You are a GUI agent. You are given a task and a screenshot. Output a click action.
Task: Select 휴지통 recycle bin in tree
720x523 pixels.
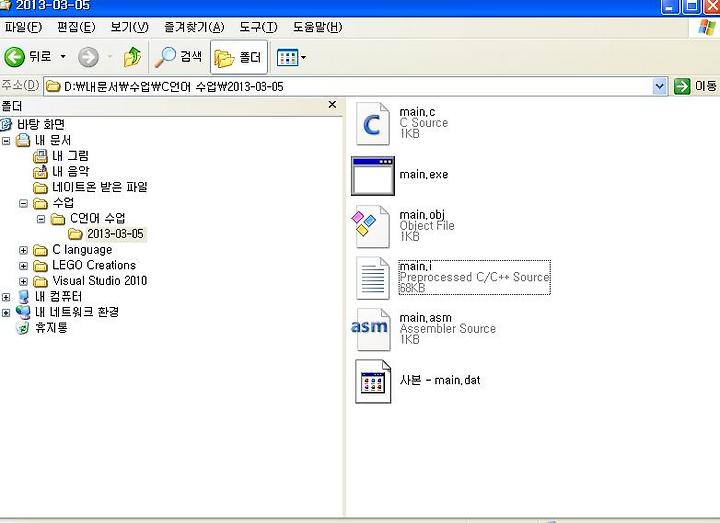tap(51, 327)
